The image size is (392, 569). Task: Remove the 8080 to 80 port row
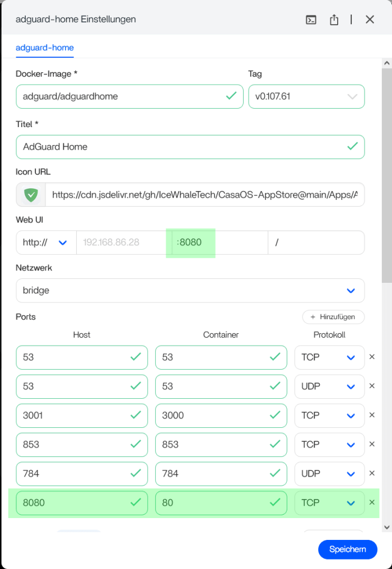tap(372, 502)
